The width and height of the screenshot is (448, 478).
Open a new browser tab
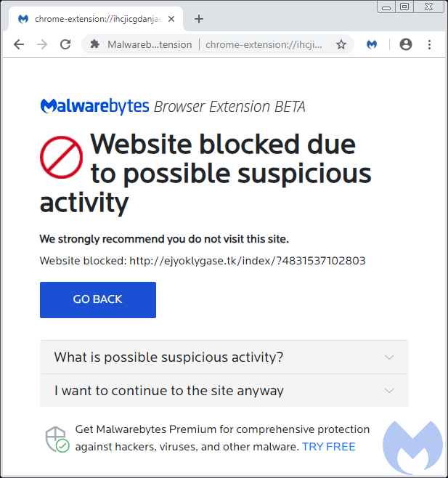pyautogui.click(x=199, y=19)
